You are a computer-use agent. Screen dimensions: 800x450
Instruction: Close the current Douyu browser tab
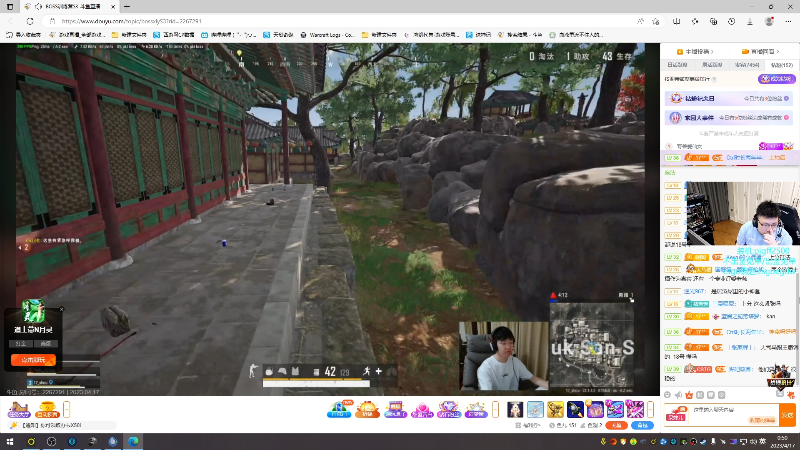pos(113,7)
